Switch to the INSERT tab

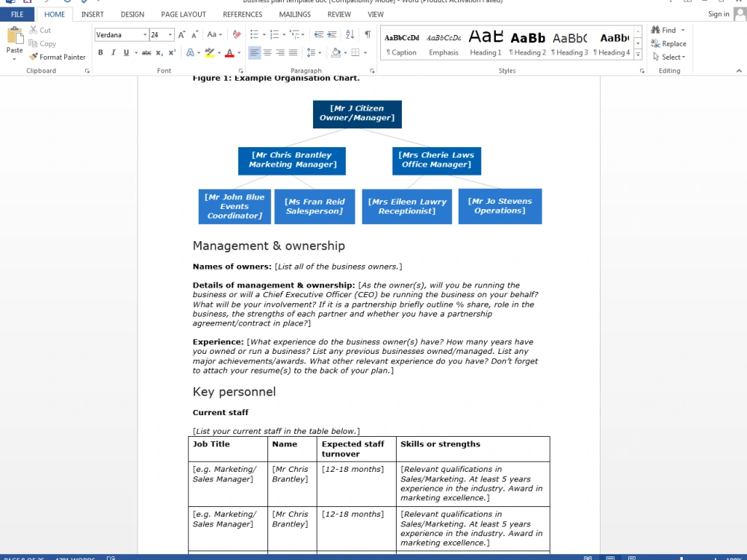93,14
